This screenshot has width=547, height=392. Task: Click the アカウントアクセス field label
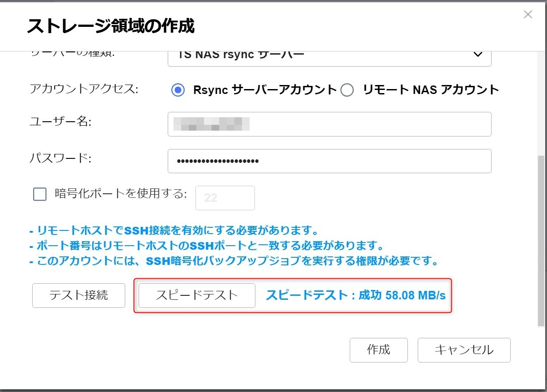click(84, 89)
